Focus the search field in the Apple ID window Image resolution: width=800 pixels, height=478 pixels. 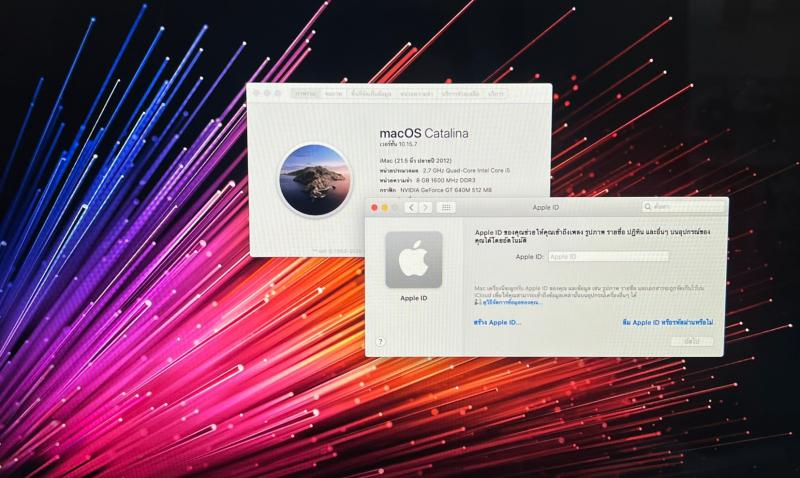pos(683,207)
